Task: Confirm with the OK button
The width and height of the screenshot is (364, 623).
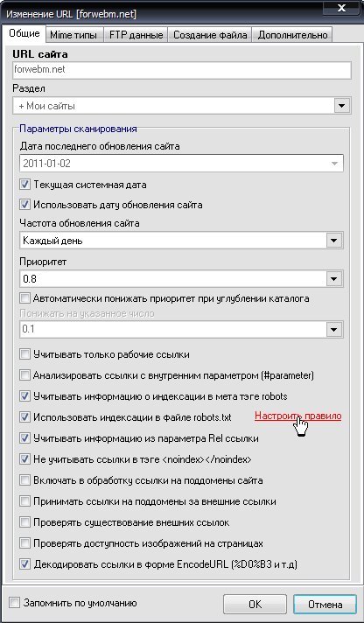Action: point(255,605)
